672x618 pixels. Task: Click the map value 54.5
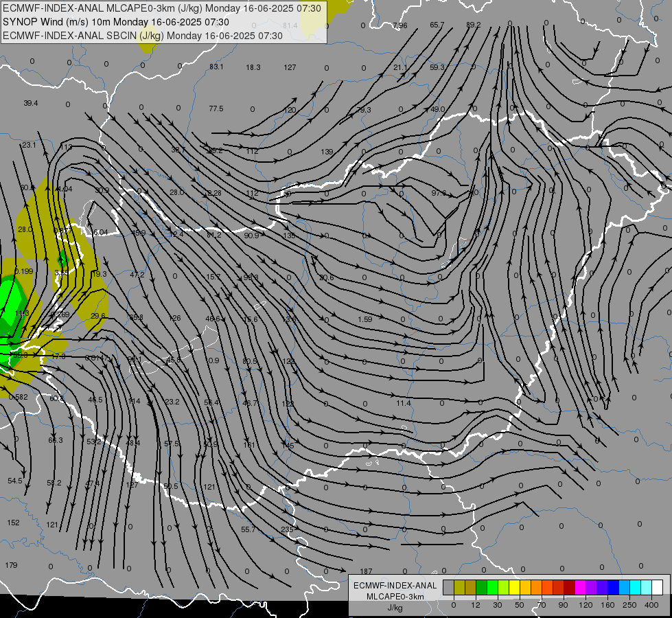pyautogui.click(x=15, y=481)
